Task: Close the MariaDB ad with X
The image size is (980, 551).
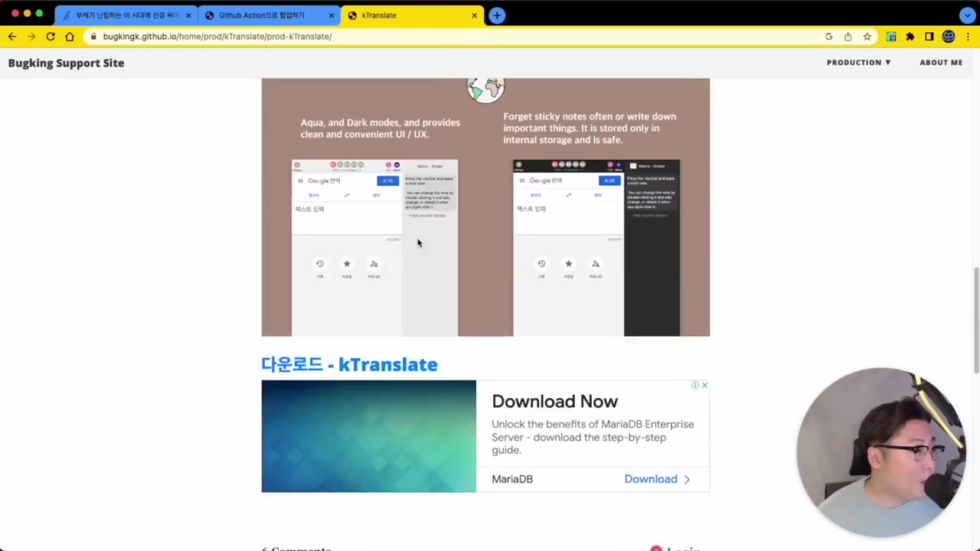Action: 704,385
